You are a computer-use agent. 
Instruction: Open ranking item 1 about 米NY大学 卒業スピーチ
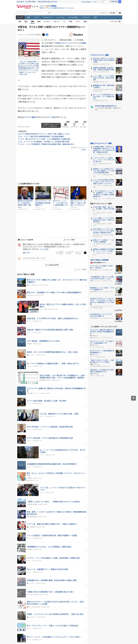[104, 60]
